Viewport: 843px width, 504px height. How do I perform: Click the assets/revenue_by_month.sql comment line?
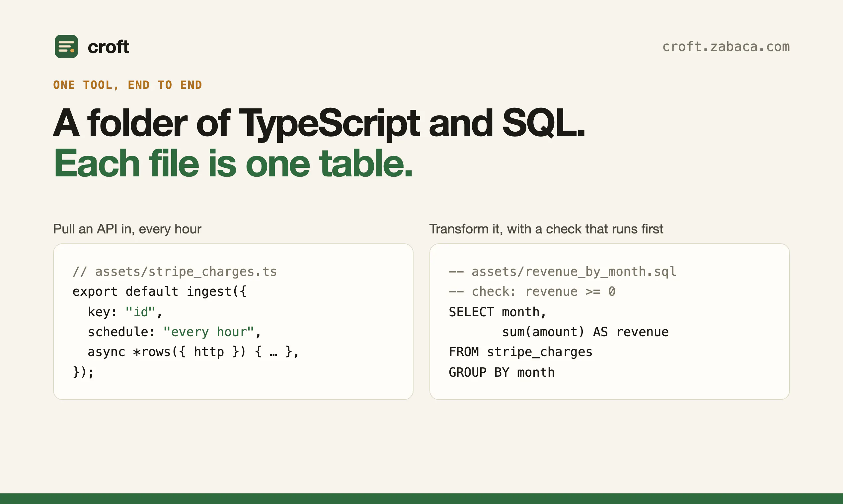(563, 272)
